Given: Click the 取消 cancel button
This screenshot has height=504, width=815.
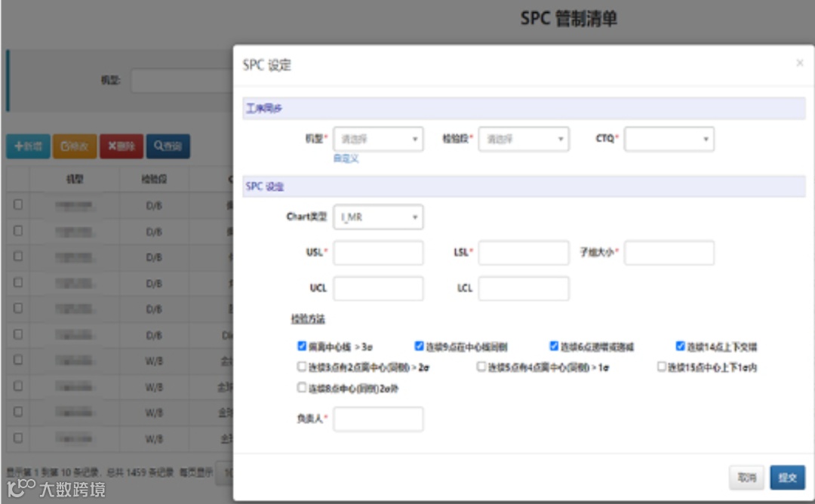Looking at the screenshot, I should click(746, 478).
